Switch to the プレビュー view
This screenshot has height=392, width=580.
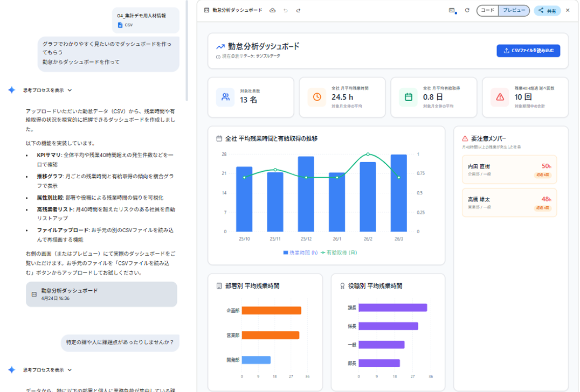514,10
